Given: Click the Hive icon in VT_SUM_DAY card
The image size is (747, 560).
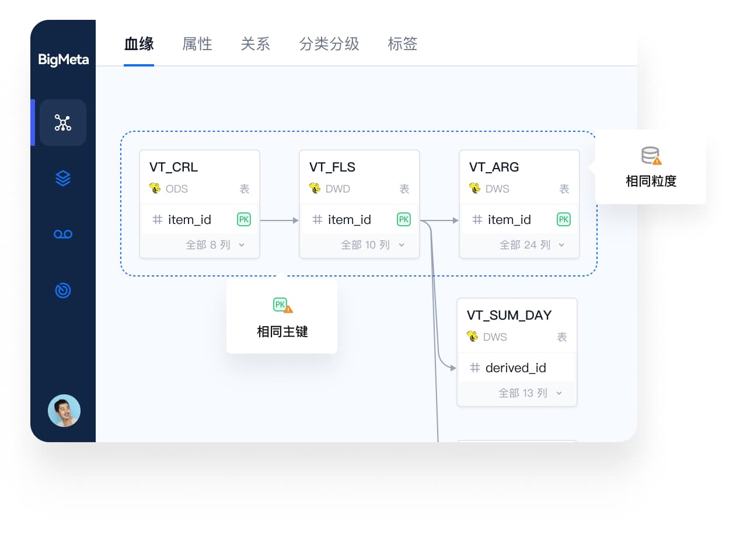Looking at the screenshot, I should [x=473, y=336].
